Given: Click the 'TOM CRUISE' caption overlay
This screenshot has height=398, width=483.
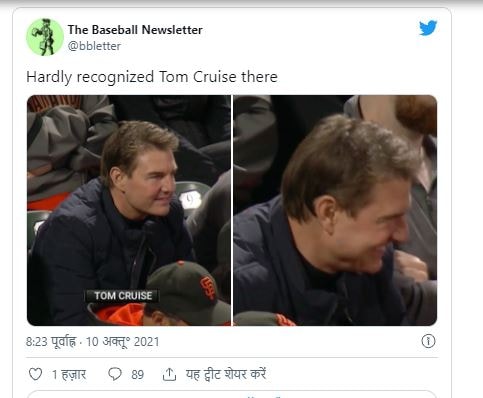Looking at the screenshot, I should pos(122,296).
